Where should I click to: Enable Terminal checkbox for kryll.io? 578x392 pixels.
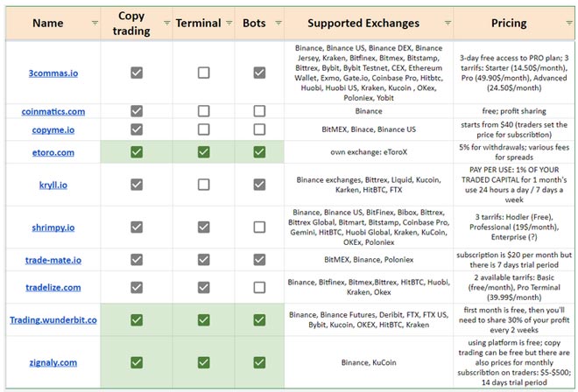(x=203, y=185)
